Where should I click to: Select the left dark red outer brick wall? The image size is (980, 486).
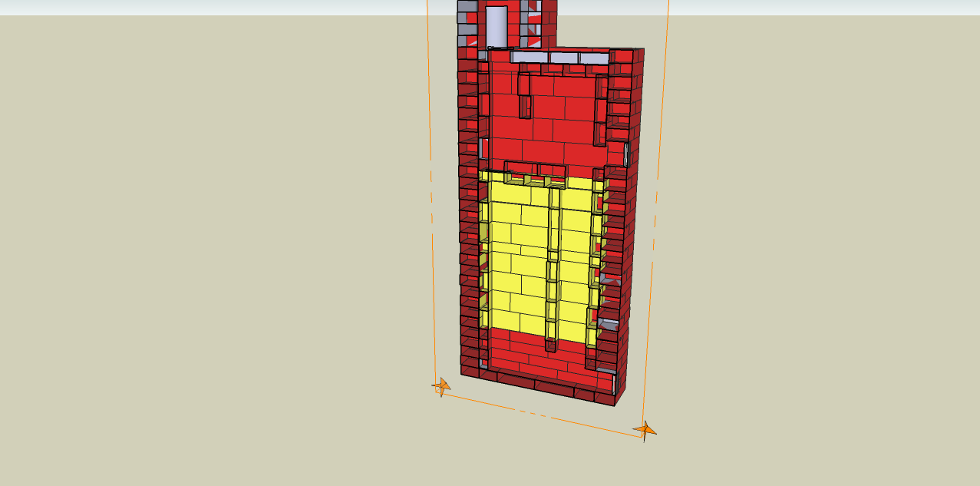click(x=467, y=230)
